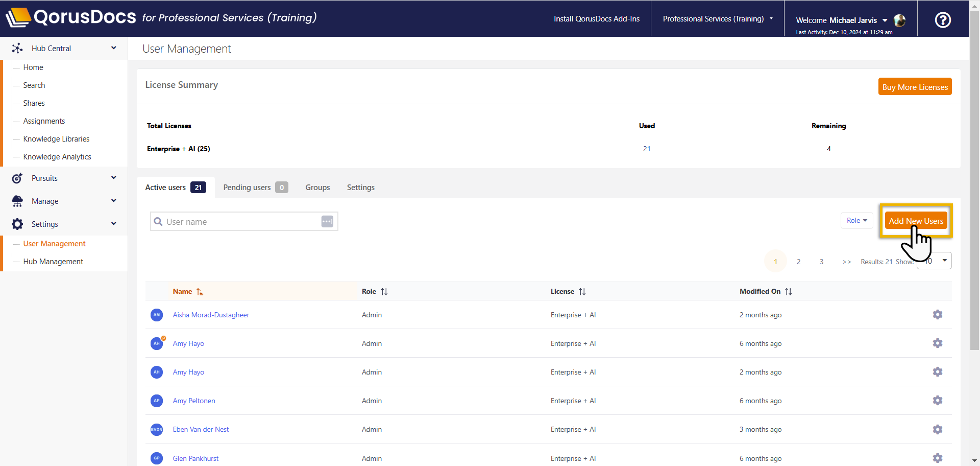Switch to the Active users tab
Screen dimensions: 980x466
pos(176,188)
